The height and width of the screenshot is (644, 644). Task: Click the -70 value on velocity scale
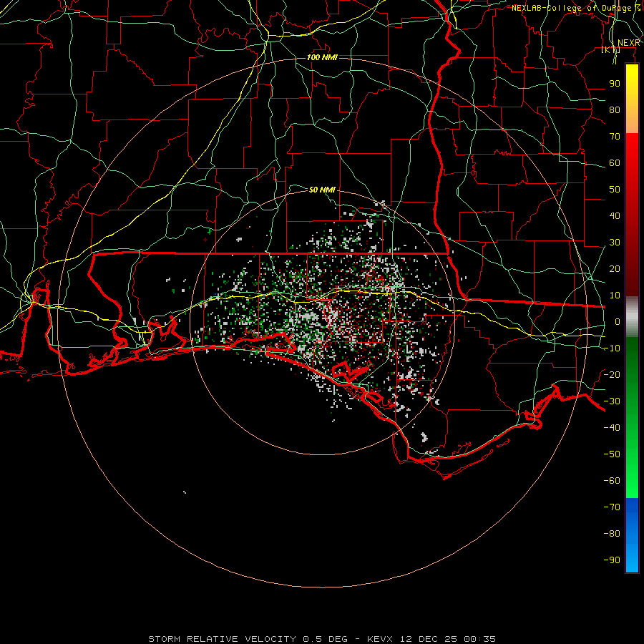tap(612, 507)
